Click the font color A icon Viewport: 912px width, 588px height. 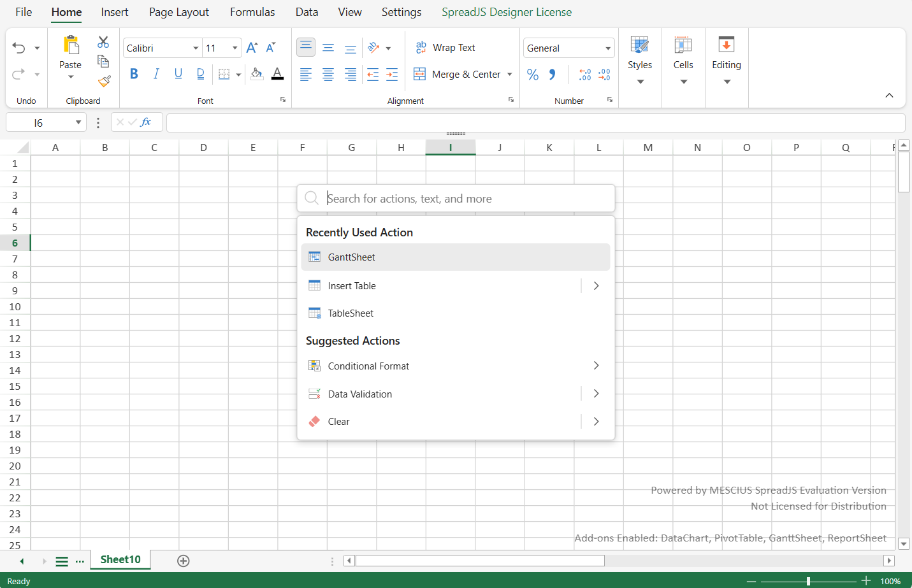coord(277,74)
